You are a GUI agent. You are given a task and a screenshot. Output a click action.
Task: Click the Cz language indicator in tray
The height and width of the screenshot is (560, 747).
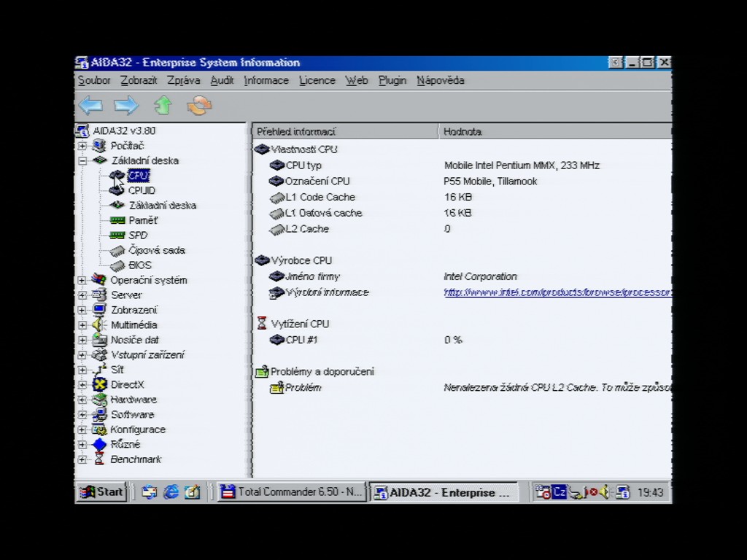560,491
